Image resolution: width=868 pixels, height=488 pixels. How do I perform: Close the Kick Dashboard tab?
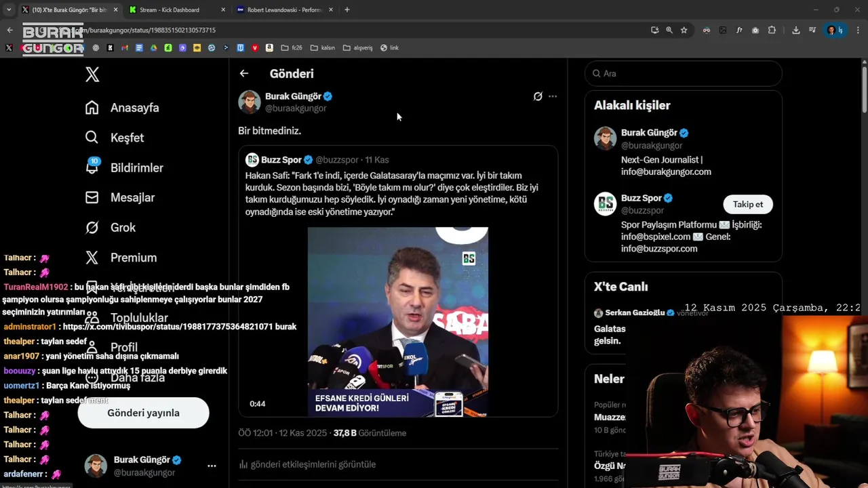(223, 9)
